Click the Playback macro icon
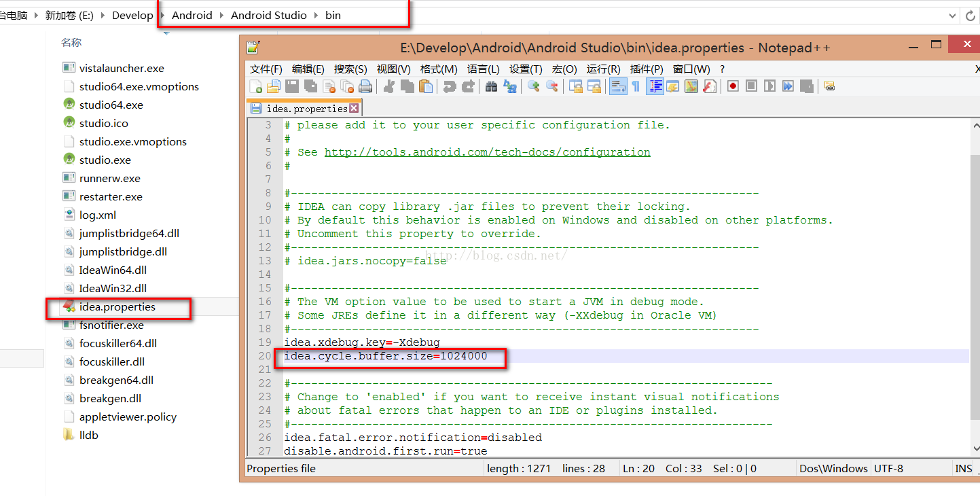This screenshot has width=980, height=496. 769,86
